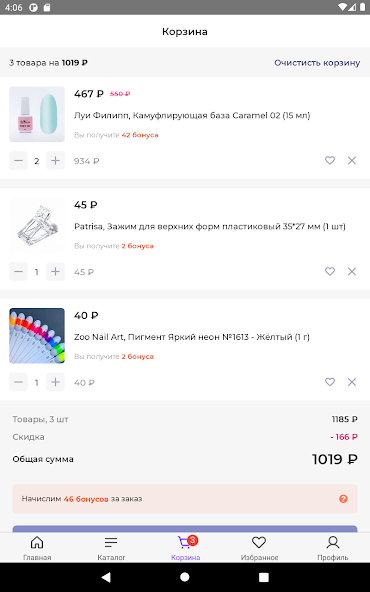The height and width of the screenshot is (592, 370).
Task: Delete Patrisa clamp from cart
Action: 352,271
